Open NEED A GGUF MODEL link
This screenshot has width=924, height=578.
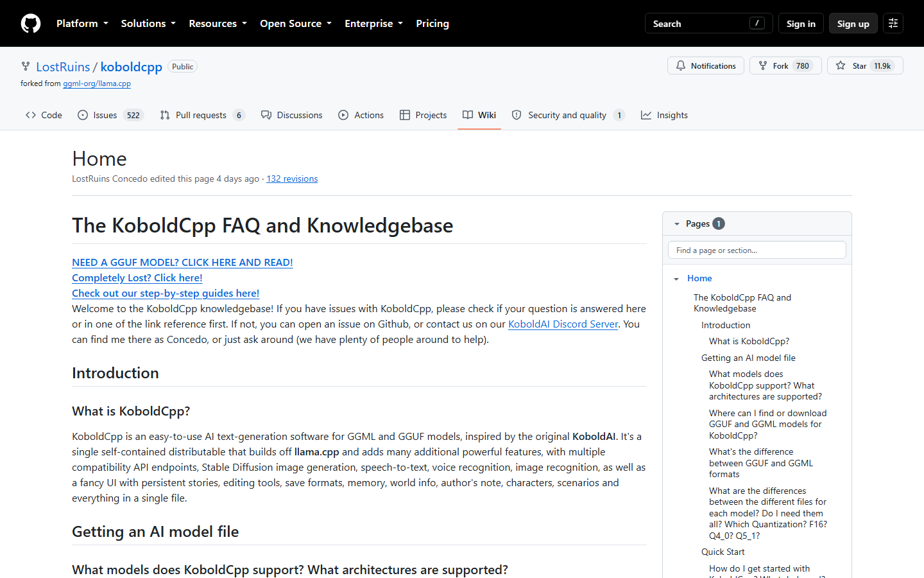(182, 262)
